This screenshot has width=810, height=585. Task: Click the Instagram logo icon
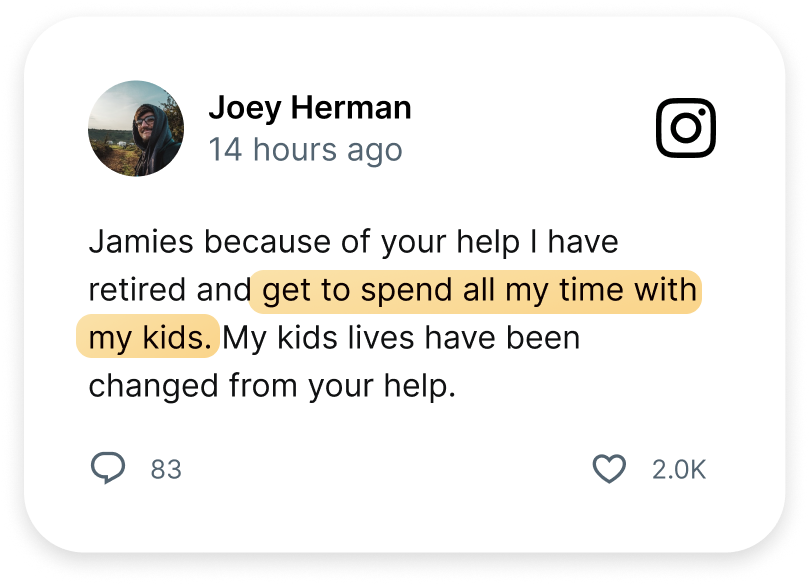point(686,128)
